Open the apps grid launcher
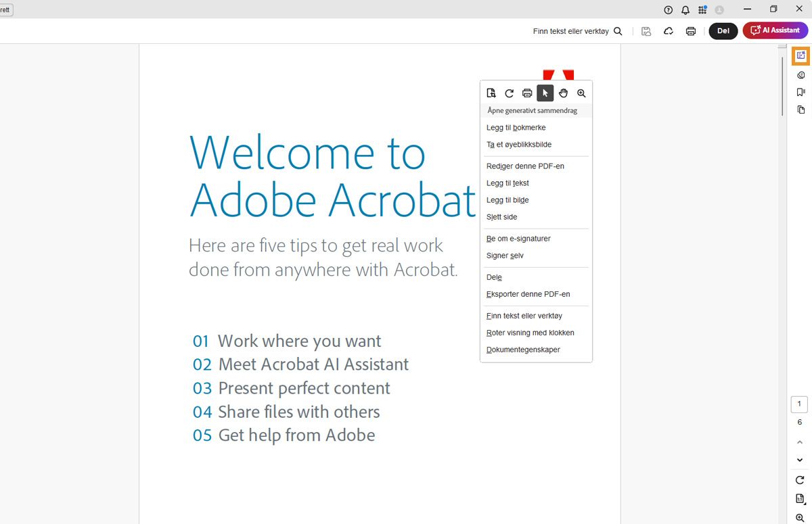The width and height of the screenshot is (812, 524). coord(702,10)
